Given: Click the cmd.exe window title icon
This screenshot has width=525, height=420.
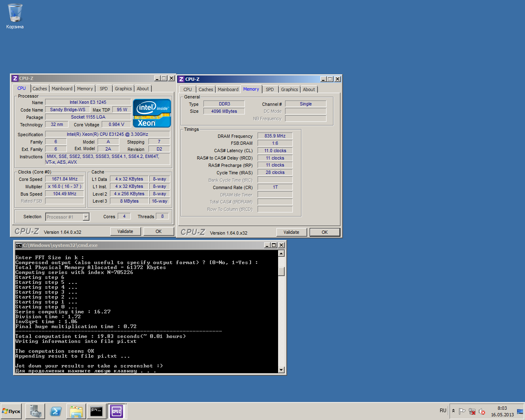Looking at the screenshot, I should point(18,245).
